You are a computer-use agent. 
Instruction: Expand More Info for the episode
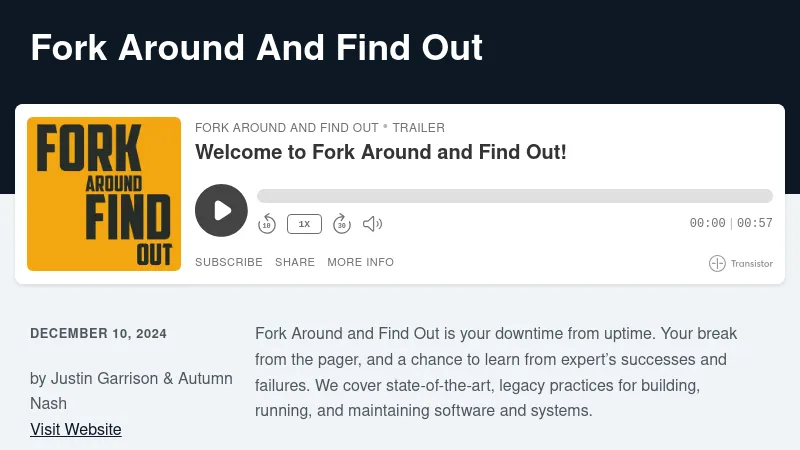(360, 262)
